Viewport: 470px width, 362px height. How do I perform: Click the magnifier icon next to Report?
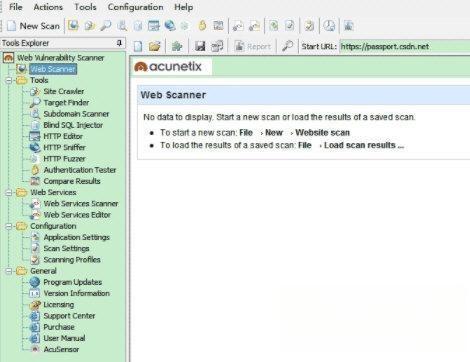pos(287,46)
